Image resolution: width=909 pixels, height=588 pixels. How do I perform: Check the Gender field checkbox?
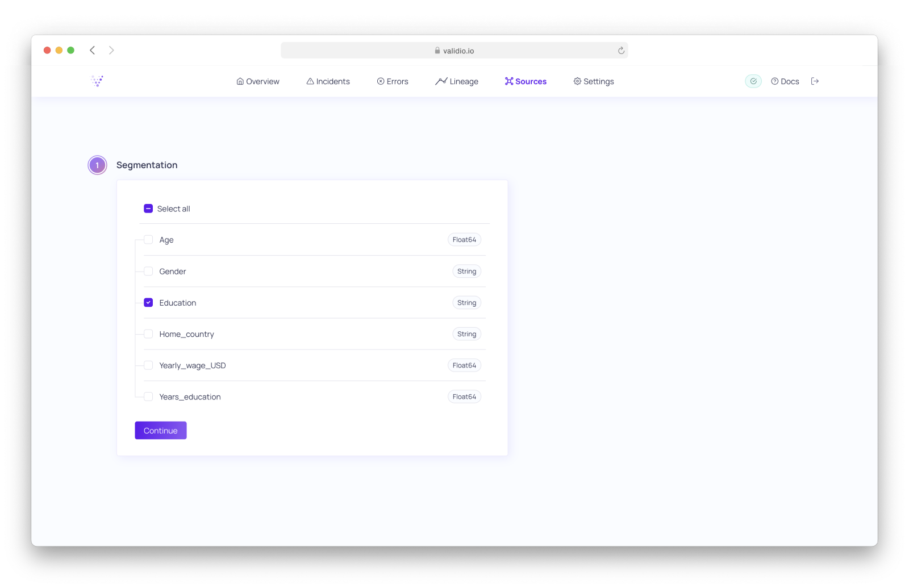click(148, 271)
